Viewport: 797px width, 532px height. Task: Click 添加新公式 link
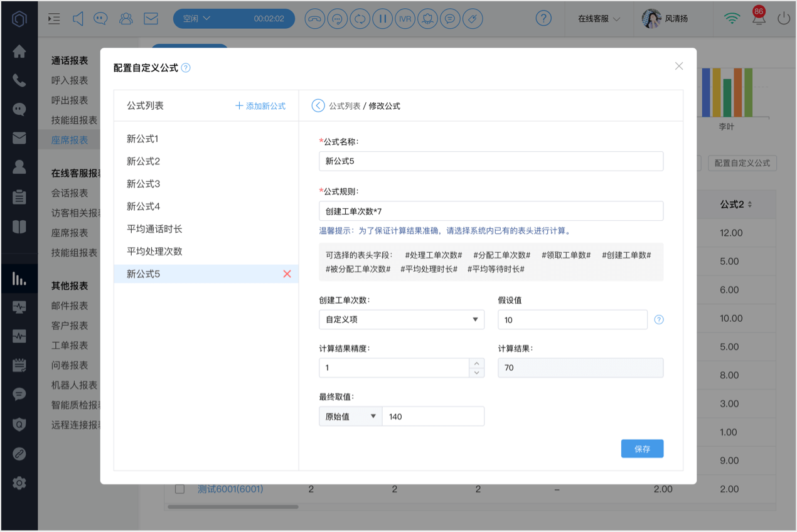[x=260, y=106]
